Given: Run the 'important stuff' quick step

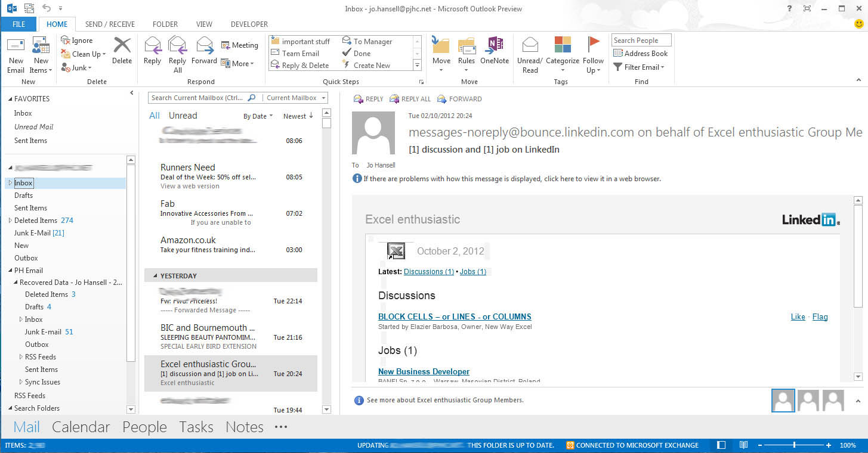Looking at the screenshot, I should point(300,41).
